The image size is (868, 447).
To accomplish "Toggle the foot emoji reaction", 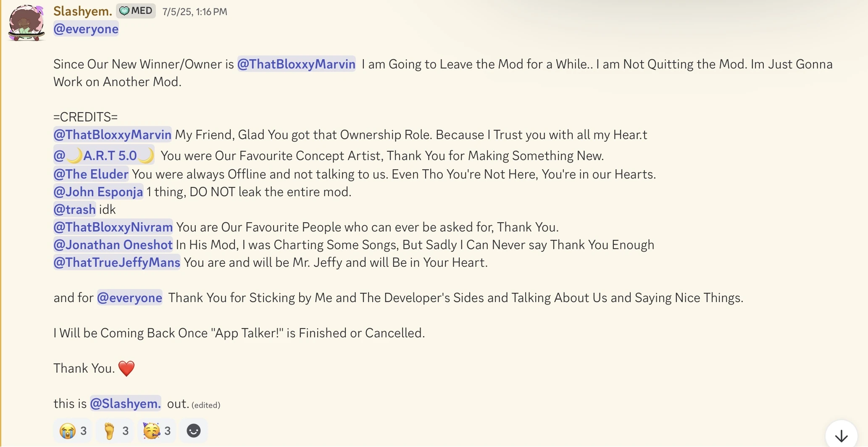I will point(115,431).
